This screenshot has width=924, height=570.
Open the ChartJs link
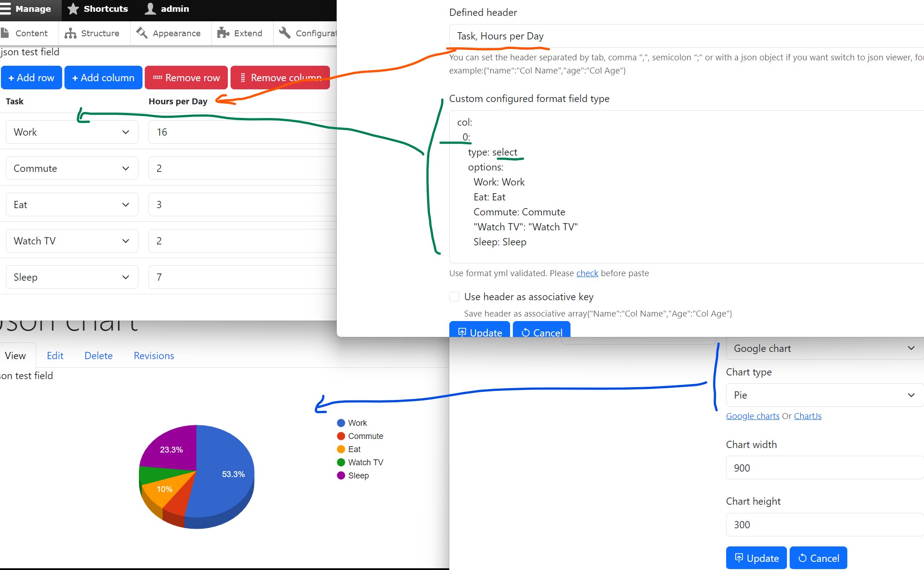click(807, 416)
